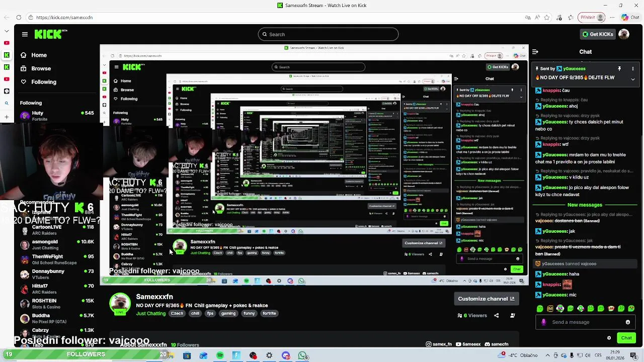
Task: Click the Kick logo
Action: coord(50,34)
